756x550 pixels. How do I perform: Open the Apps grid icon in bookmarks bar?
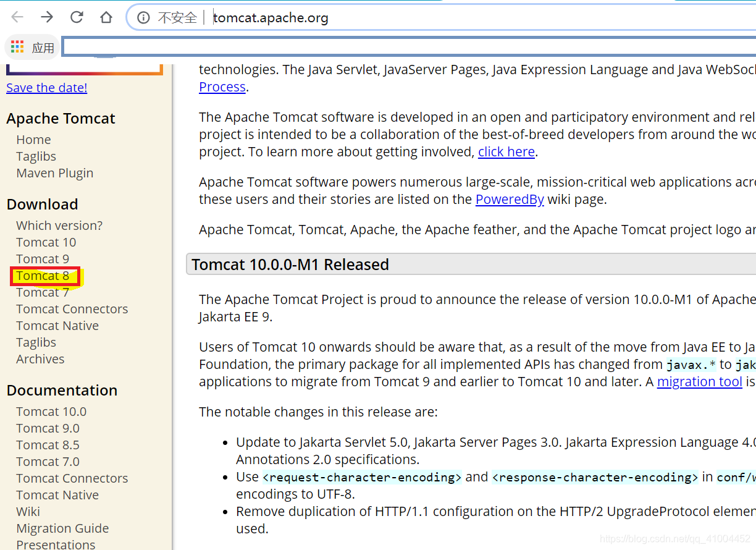(17, 47)
